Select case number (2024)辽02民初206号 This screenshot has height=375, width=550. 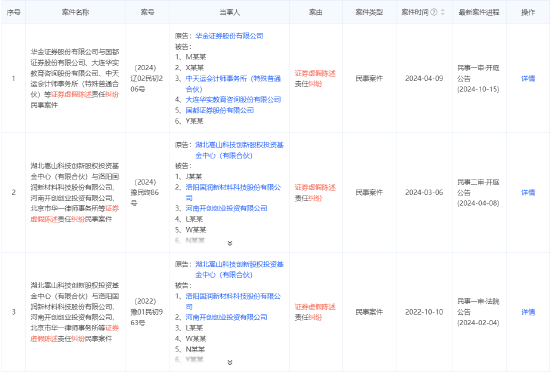click(x=147, y=79)
